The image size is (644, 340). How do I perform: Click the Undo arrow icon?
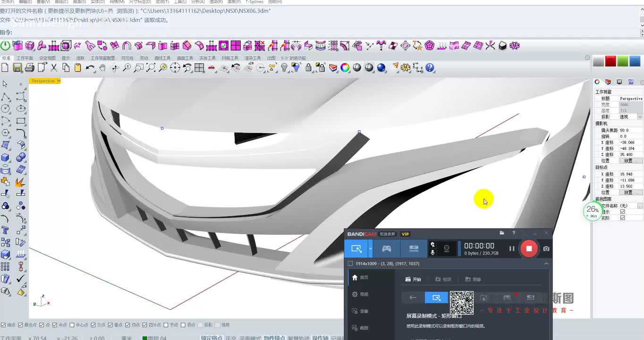tap(90, 68)
